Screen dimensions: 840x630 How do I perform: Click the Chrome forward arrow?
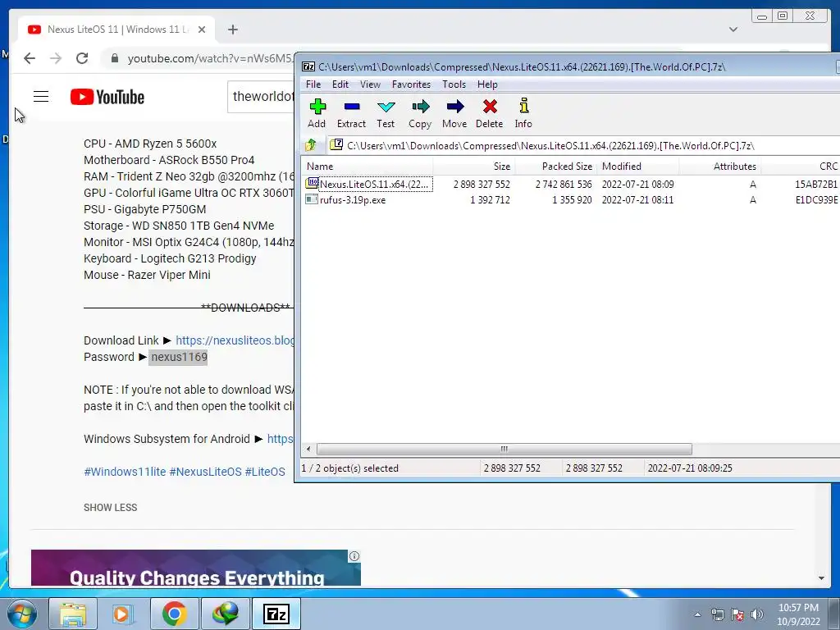tap(56, 58)
